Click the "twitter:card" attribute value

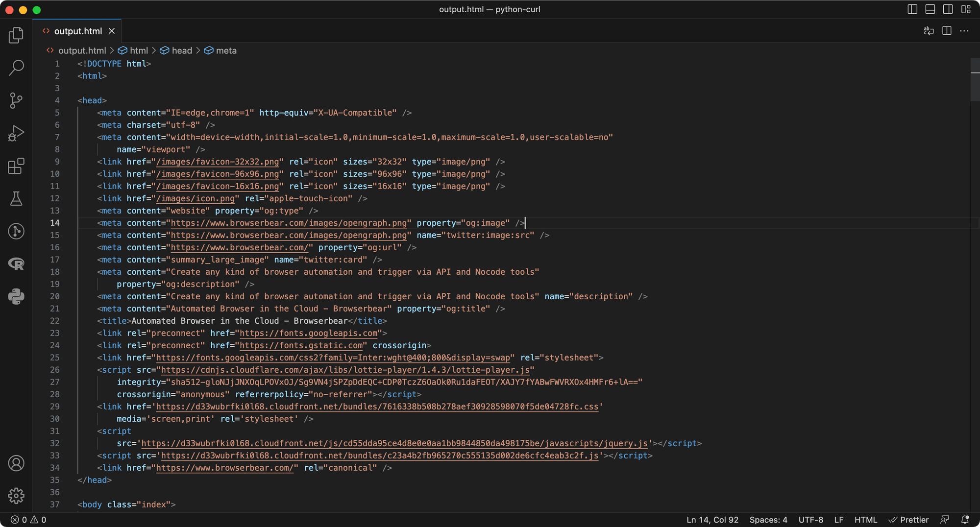click(x=333, y=260)
